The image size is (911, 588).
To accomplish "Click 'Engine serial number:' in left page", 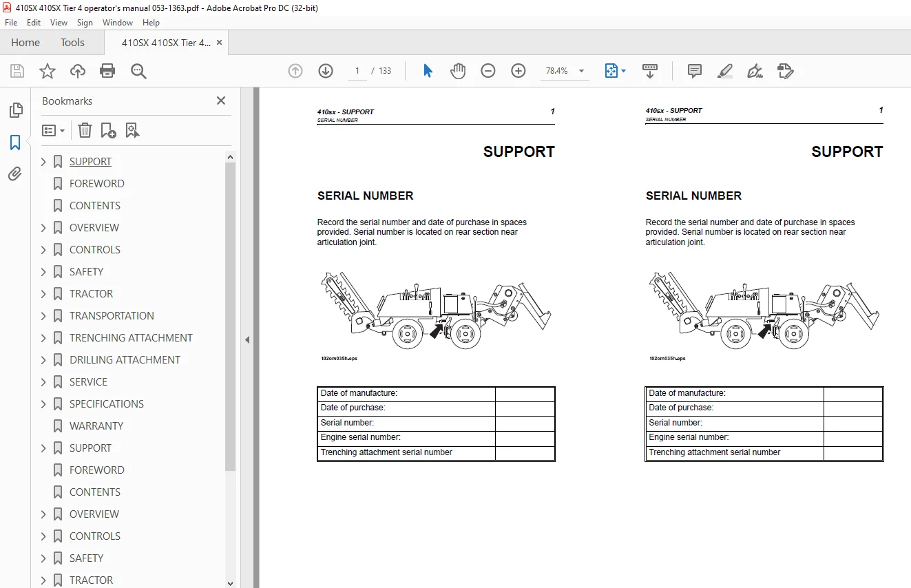I will (x=360, y=437).
